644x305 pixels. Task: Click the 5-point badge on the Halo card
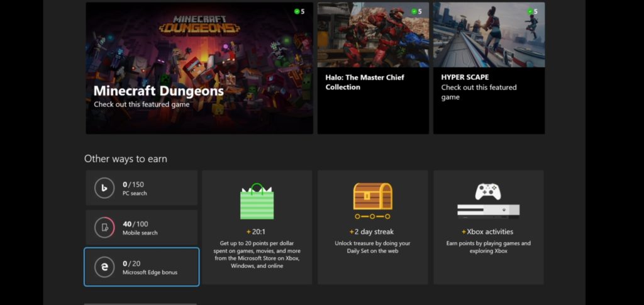(416, 11)
